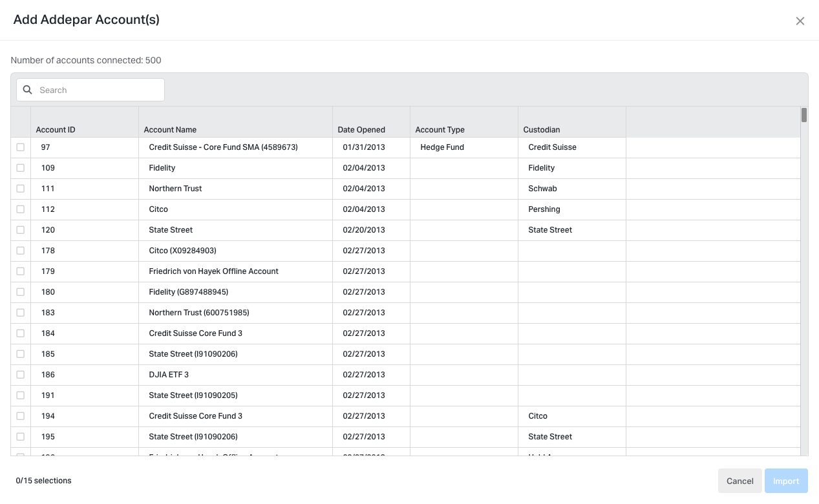Close the Add Addepar Account(s) dialog
Image resolution: width=819 pixels, height=504 pixels.
click(800, 21)
